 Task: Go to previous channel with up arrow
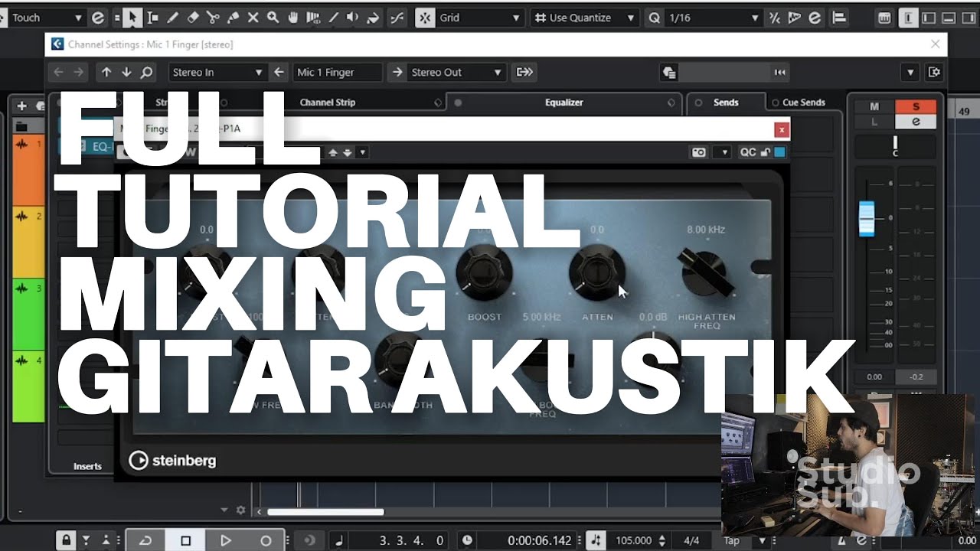click(106, 72)
